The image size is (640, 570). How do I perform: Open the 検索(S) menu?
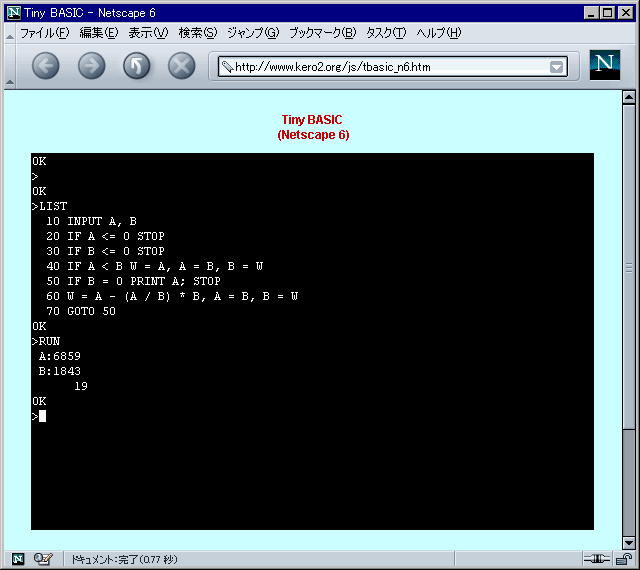198,33
